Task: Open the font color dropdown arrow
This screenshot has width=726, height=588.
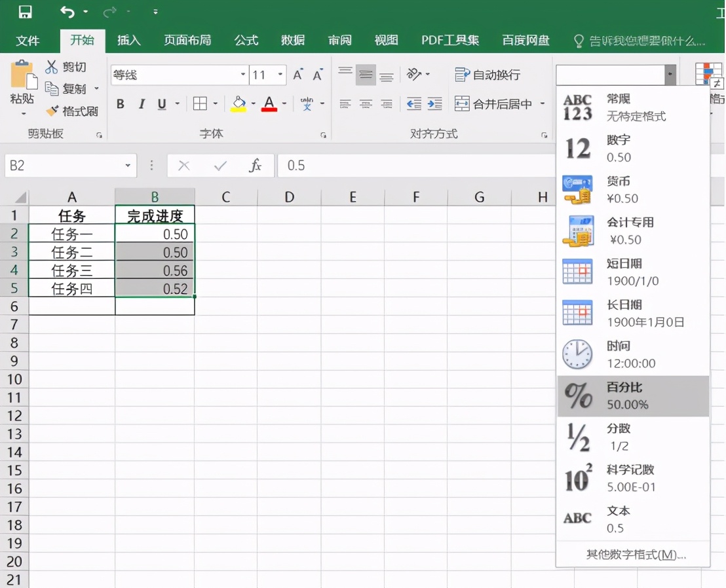Action: [x=284, y=103]
